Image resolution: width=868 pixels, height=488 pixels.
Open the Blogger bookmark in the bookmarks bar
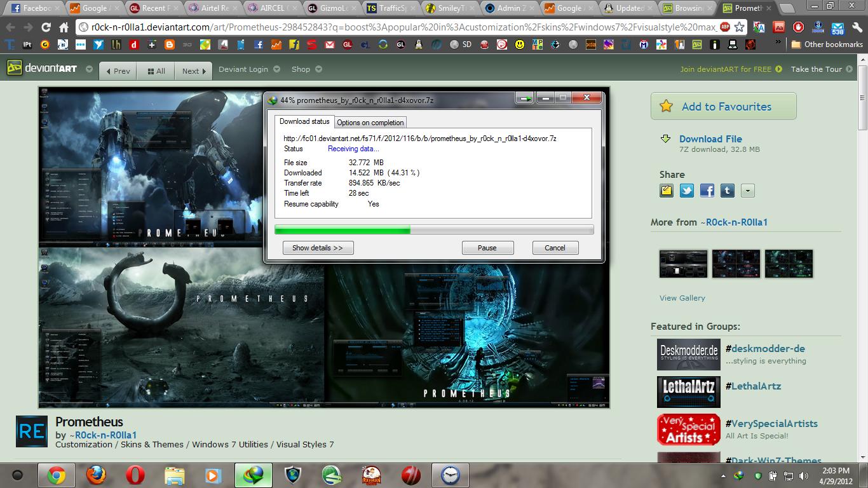click(x=169, y=44)
